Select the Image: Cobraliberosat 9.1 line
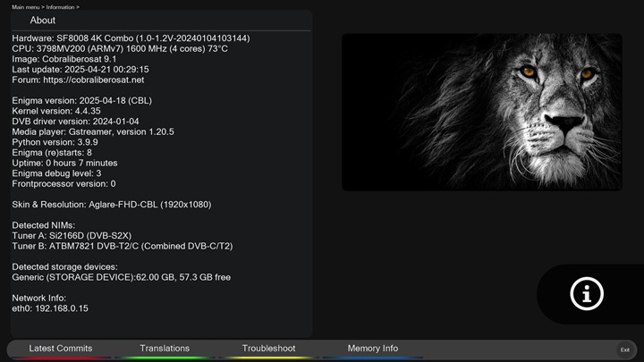The image size is (644, 362). 64,59
